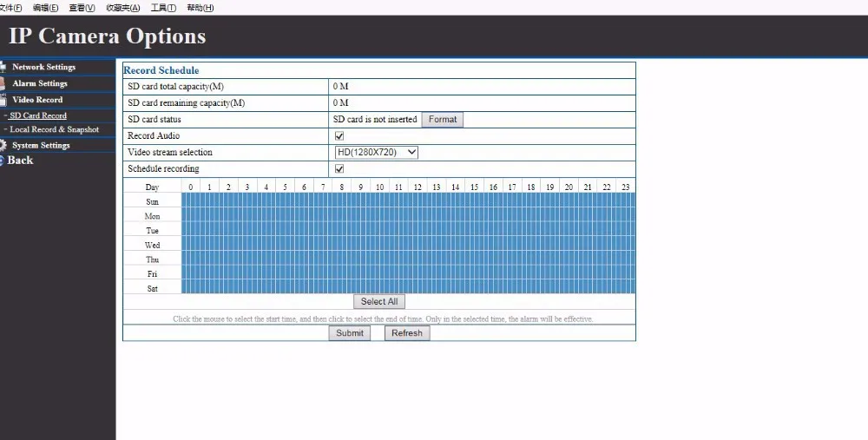Click hour 8 column header
The image size is (868, 440).
click(x=341, y=187)
